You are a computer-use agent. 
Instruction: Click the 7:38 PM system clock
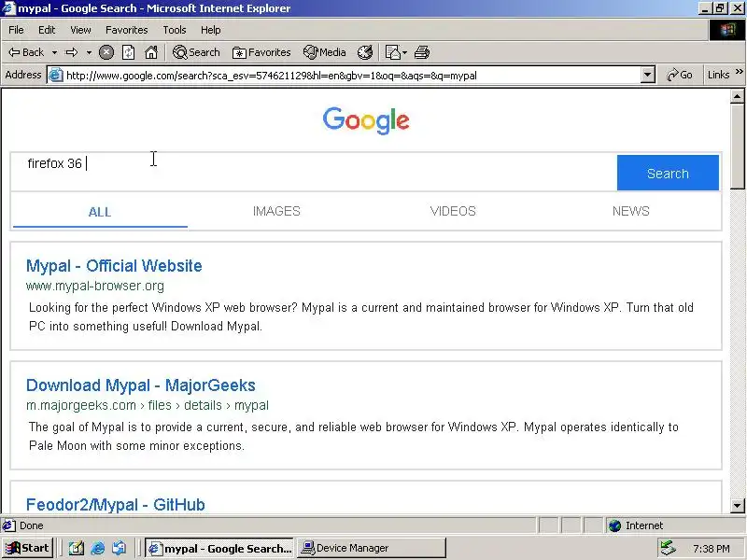point(711,549)
